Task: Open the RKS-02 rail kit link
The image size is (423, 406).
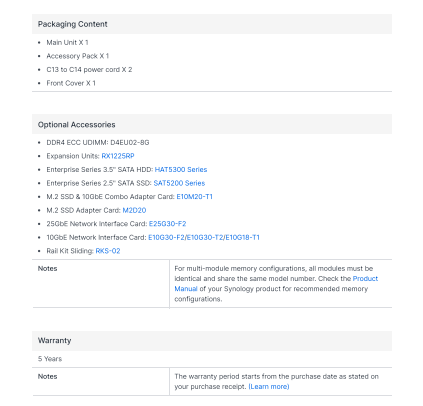Action: [x=108, y=251]
